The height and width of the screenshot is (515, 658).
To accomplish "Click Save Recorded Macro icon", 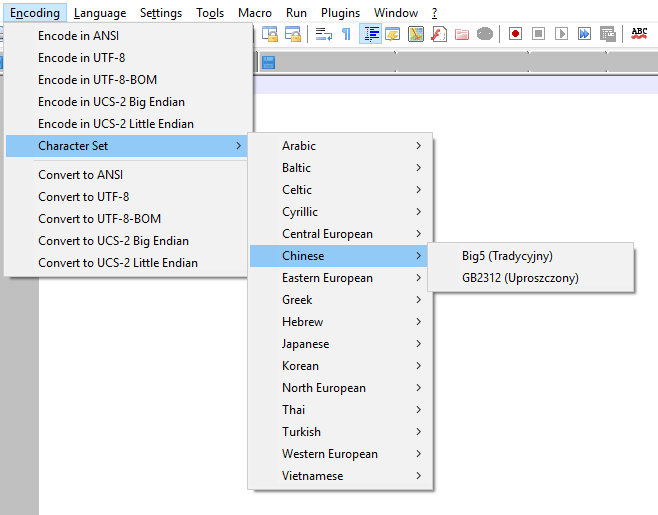I will pos(608,34).
